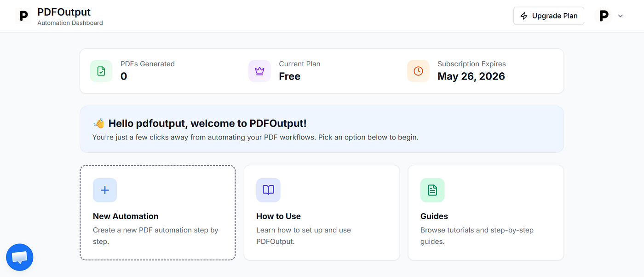Click the green document Guides icon
This screenshot has width=644, height=277.
point(432,190)
